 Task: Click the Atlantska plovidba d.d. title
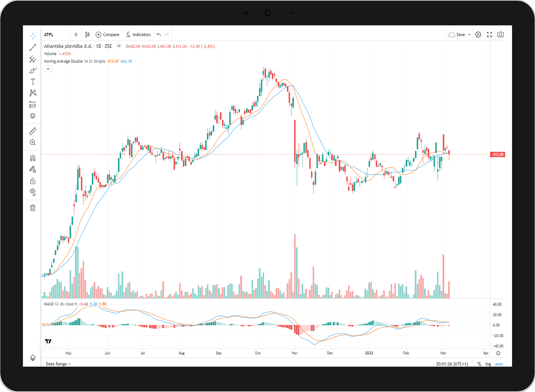click(x=68, y=46)
